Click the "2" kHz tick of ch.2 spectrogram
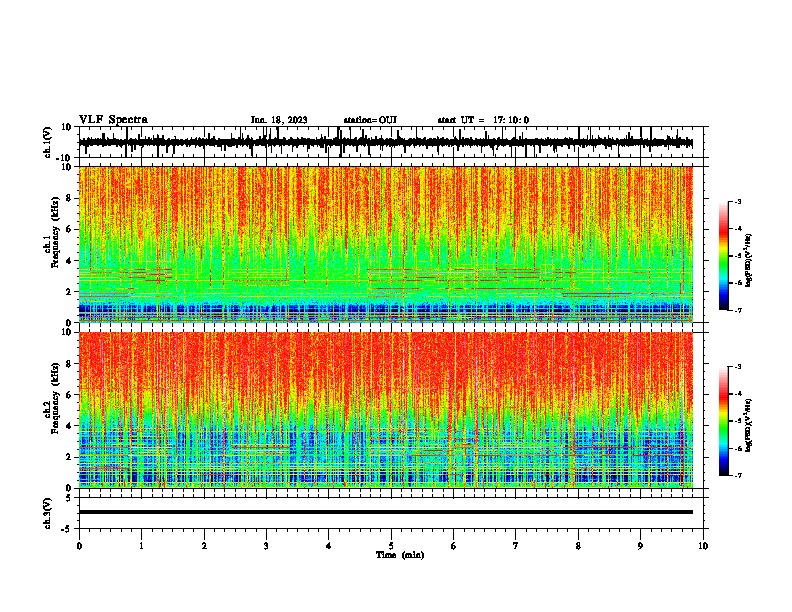 pos(70,457)
